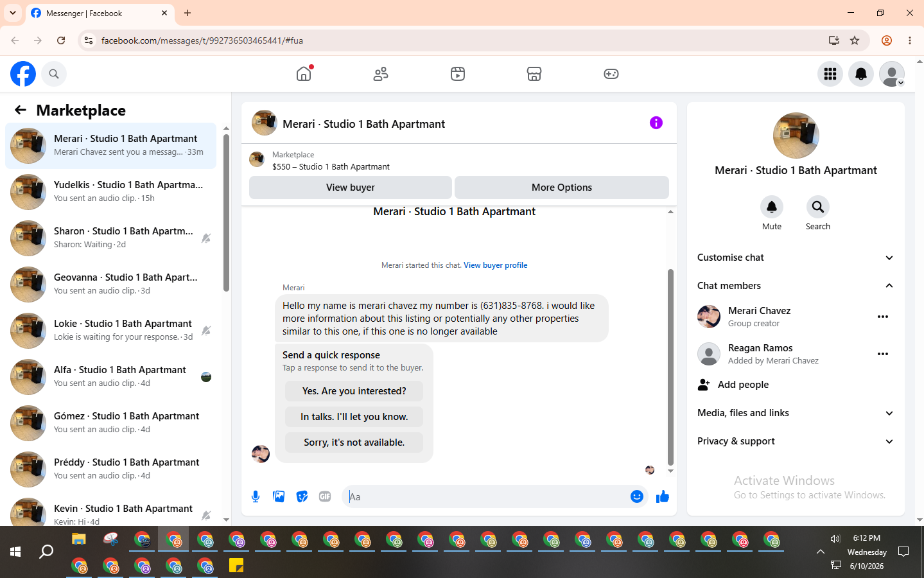Open the Video (Reels) icon in the top navigation
The width and height of the screenshot is (924, 578).
pyautogui.click(x=458, y=74)
